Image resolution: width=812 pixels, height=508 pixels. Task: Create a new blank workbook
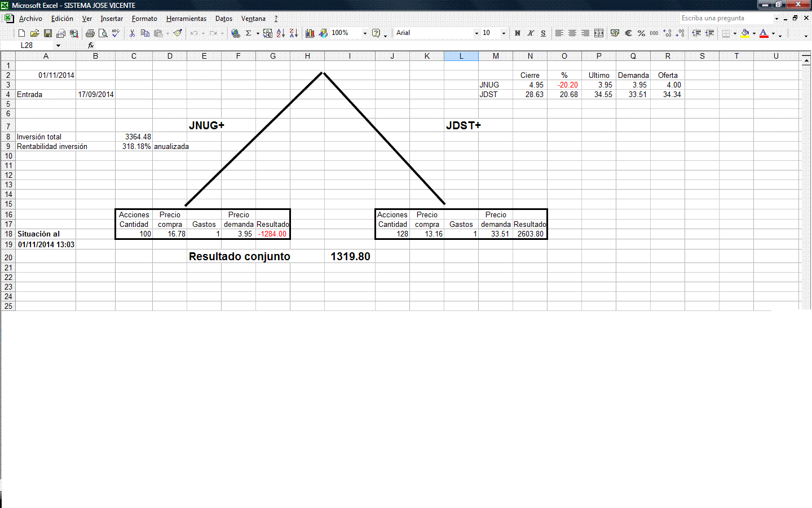pyautogui.click(x=21, y=33)
